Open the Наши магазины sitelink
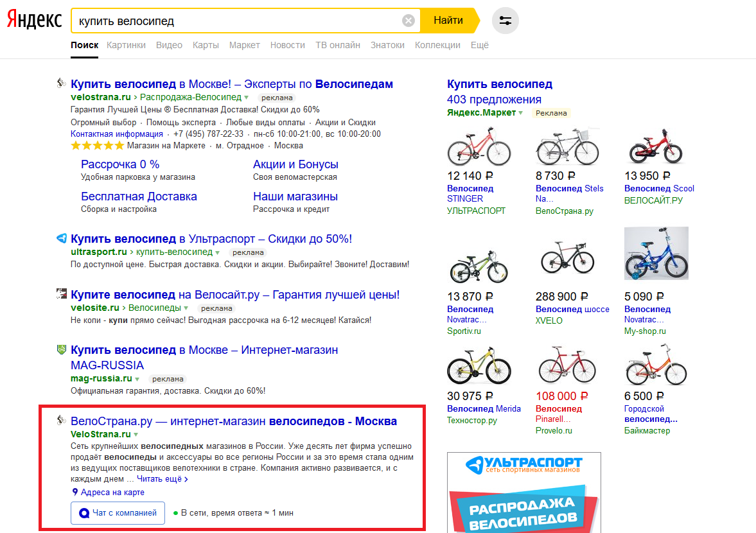The height and width of the screenshot is (533, 756). click(x=295, y=197)
